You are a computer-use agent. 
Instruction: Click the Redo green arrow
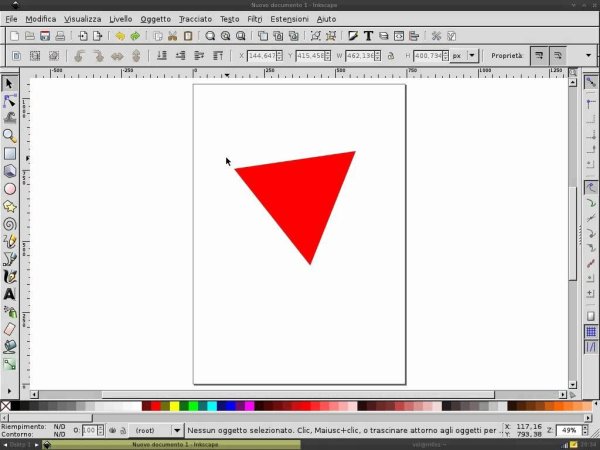pos(135,36)
